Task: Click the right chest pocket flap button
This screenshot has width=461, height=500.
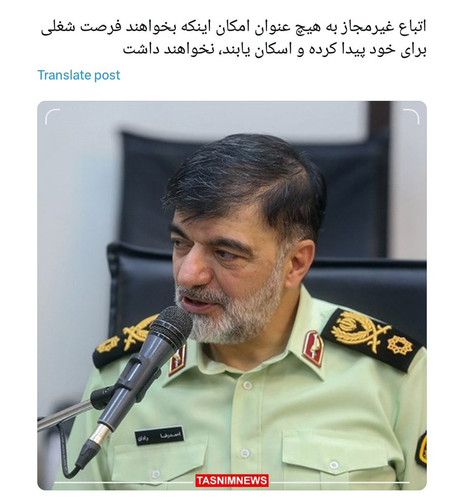Action: tap(334, 464)
